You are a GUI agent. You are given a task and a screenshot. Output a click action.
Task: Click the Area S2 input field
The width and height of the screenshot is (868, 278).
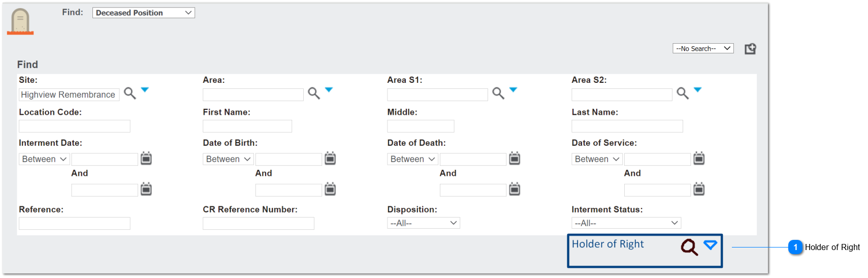click(622, 95)
